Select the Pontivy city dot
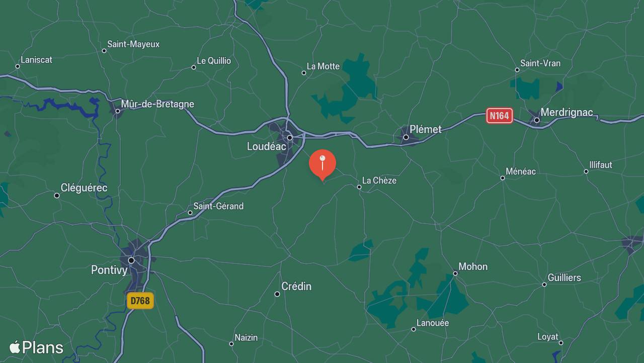The height and width of the screenshot is (363, 644). [x=131, y=260]
